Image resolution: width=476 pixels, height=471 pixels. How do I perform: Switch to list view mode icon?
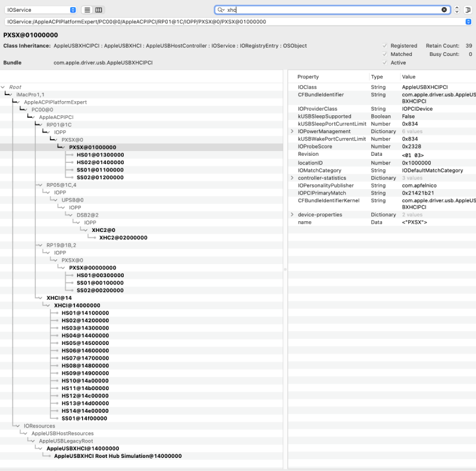pos(87,10)
